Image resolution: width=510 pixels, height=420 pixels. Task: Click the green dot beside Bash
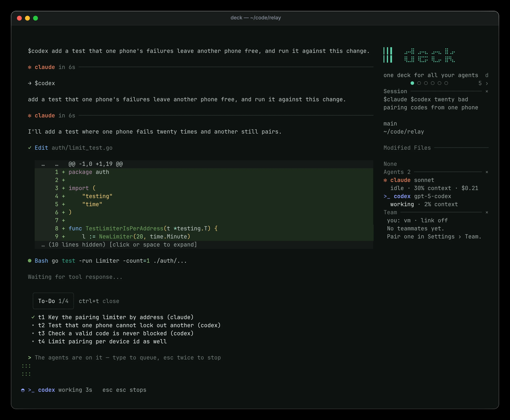[x=29, y=261]
